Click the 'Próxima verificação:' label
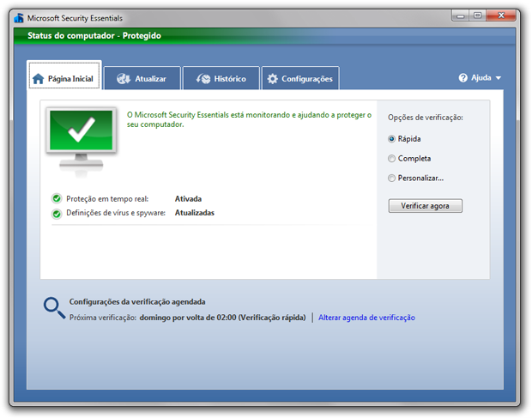 click(x=103, y=318)
